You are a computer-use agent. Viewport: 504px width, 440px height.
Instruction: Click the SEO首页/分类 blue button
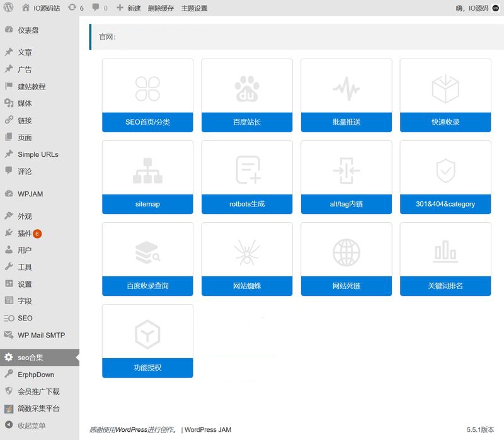pyautogui.click(x=147, y=122)
